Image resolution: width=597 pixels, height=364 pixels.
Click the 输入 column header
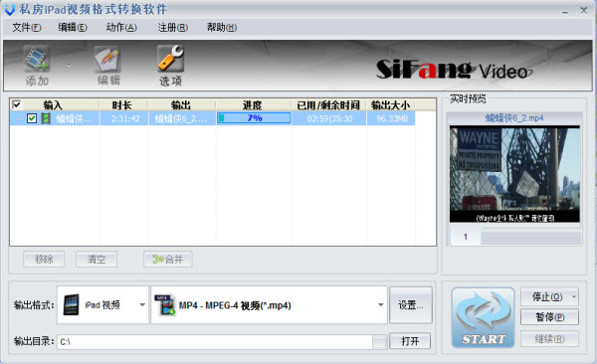53,104
